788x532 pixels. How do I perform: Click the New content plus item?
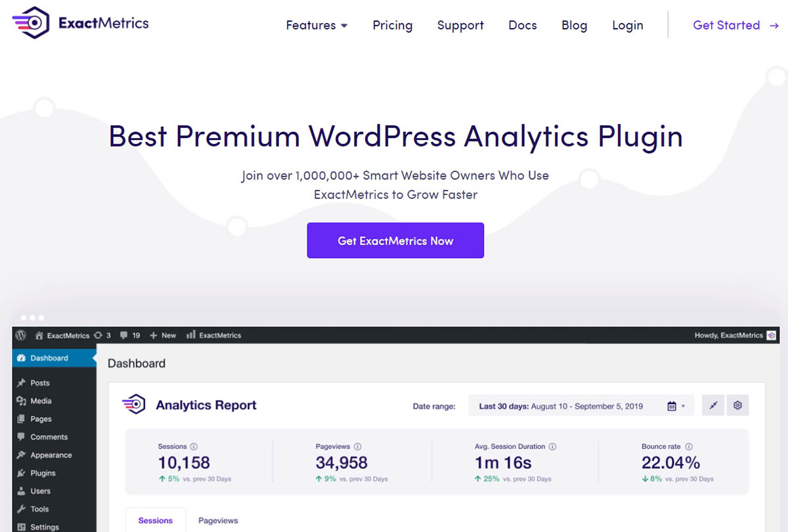tap(163, 335)
